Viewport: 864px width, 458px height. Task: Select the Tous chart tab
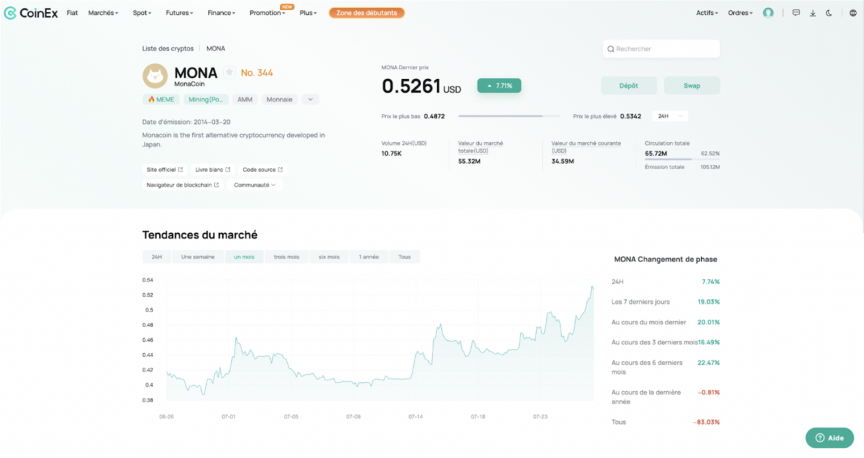[404, 257]
